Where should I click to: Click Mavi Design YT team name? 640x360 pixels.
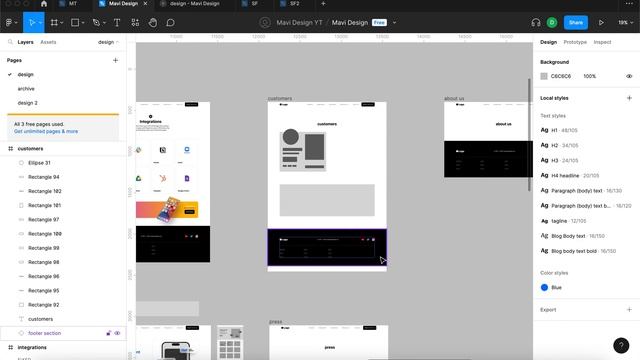(x=299, y=23)
